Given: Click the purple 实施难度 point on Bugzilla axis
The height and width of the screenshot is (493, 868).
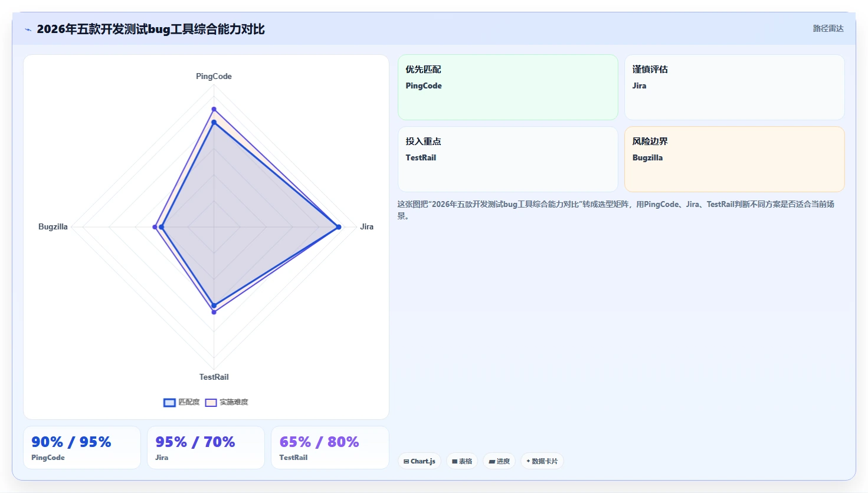Looking at the screenshot, I should (x=155, y=227).
